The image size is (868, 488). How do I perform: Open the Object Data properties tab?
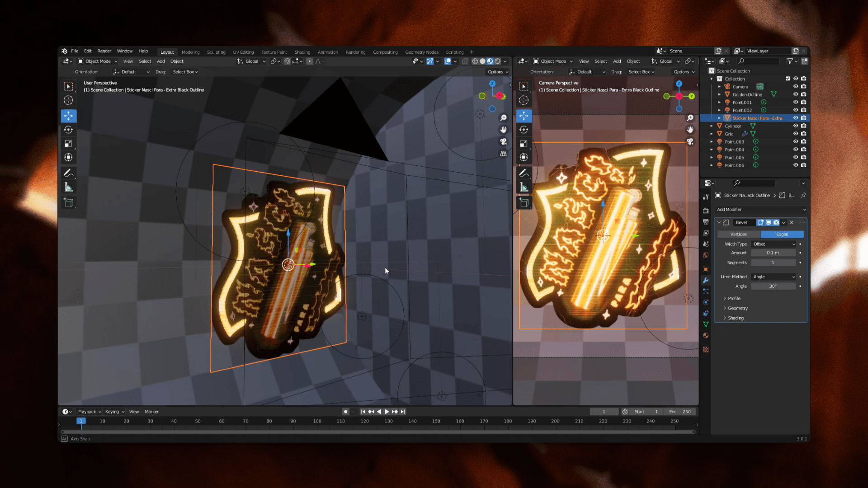(x=706, y=324)
